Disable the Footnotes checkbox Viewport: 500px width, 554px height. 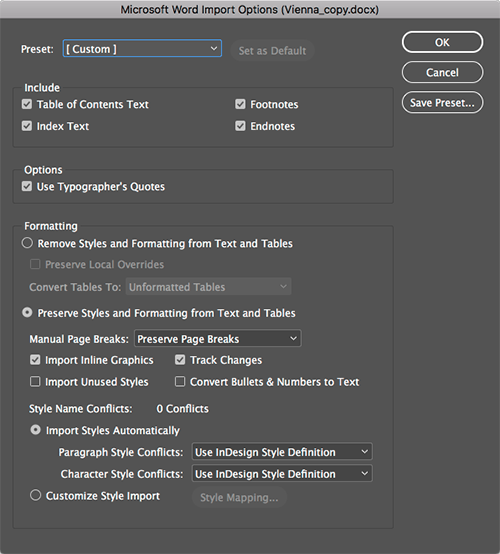coord(240,104)
